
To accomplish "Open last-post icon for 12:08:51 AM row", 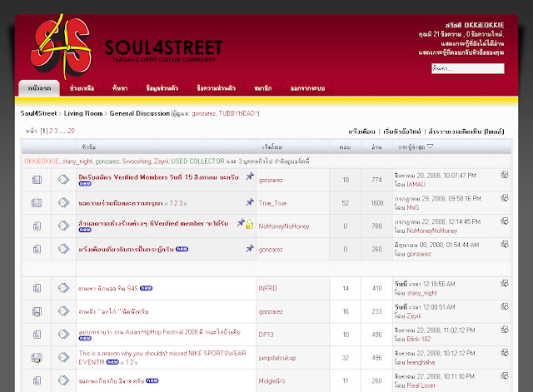I will click(x=505, y=306).
